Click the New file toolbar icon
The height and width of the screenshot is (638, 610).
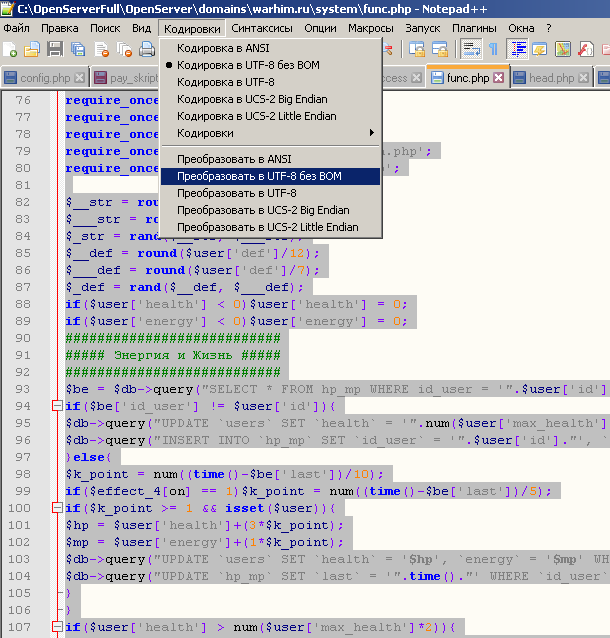(x=10, y=49)
